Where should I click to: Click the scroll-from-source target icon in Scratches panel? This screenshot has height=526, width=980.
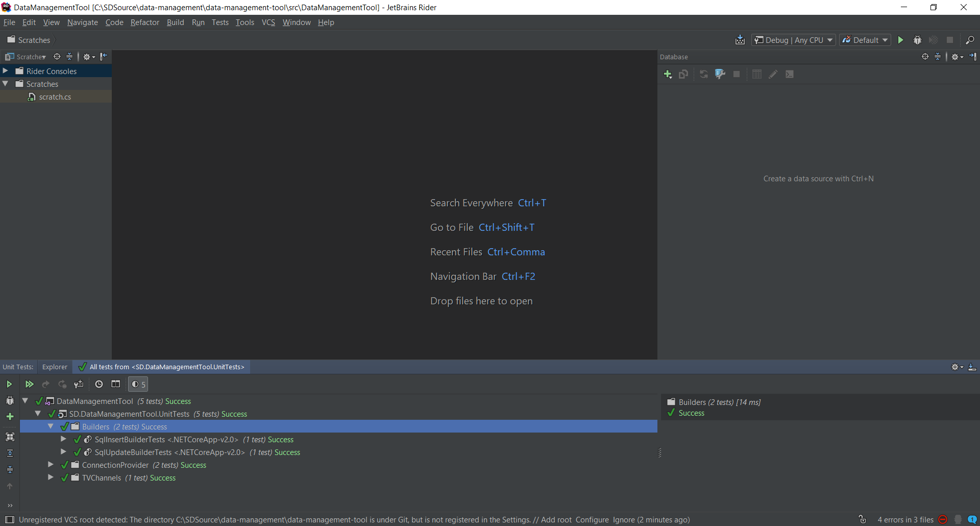point(57,57)
